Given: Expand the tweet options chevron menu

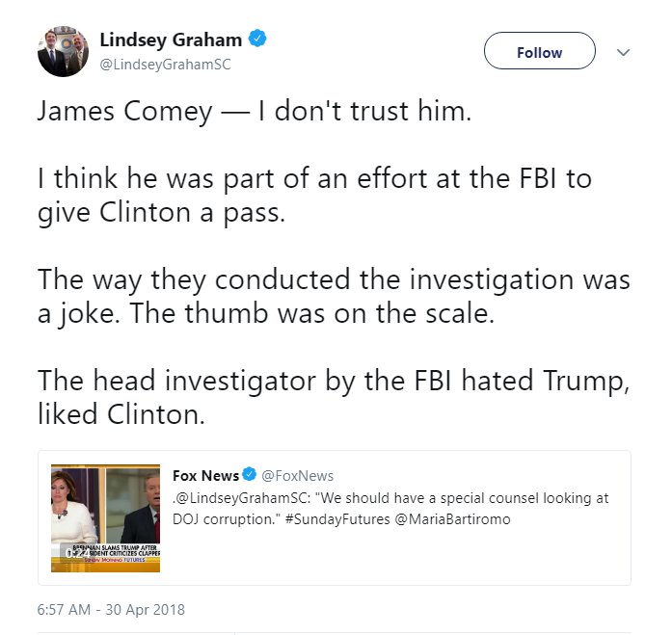Looking at the screenshot, I should click(x=623, y=52).
